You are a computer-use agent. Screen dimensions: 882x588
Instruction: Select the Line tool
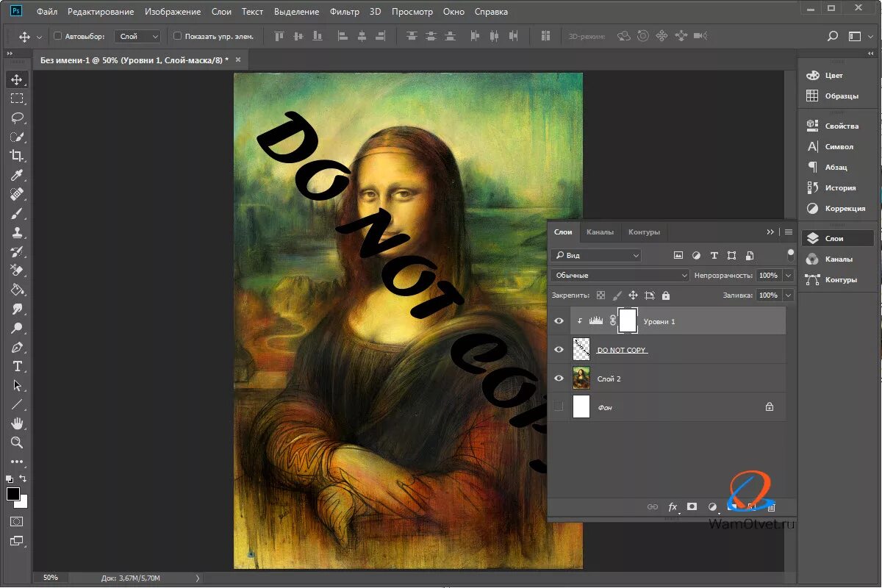[x=16, y=404]
